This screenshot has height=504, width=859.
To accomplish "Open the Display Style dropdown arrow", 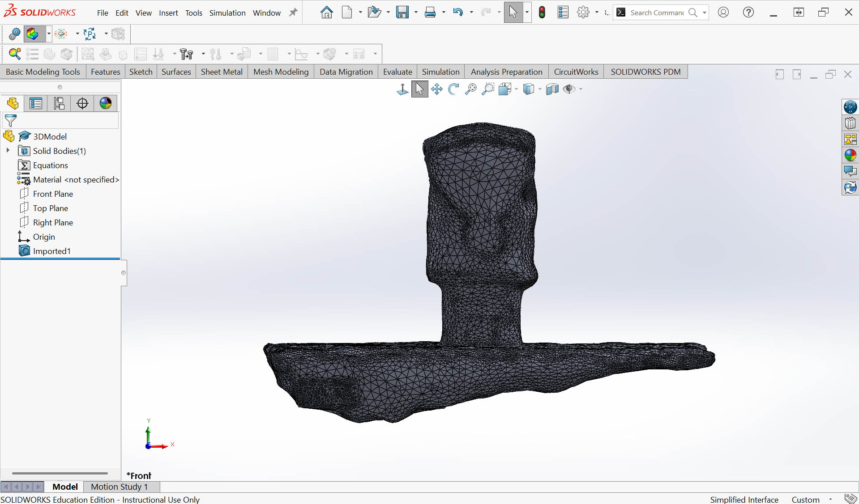I will click(540, 89).
